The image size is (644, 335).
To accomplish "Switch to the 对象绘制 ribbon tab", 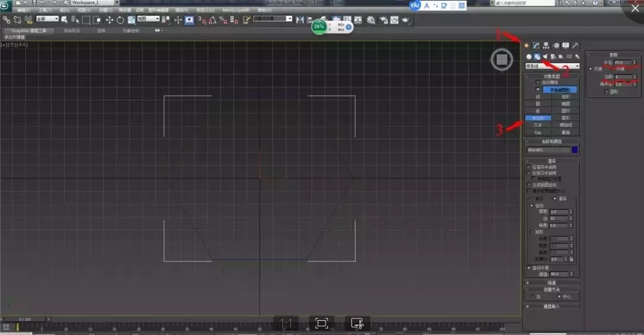I will 131,30.
